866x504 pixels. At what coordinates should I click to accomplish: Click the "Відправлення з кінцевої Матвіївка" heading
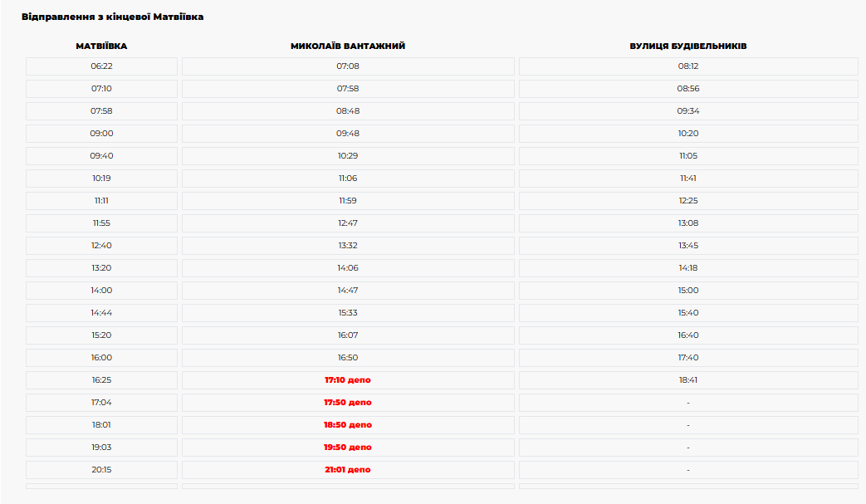pyautogui.click(x=113, y=17)
